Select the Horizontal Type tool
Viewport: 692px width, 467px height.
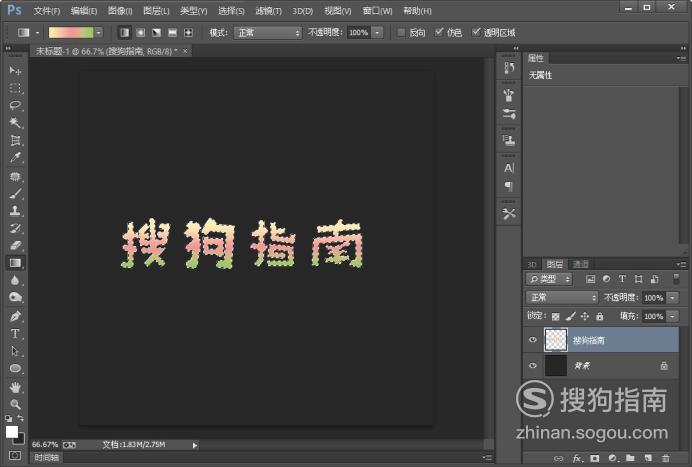(15, 334)
